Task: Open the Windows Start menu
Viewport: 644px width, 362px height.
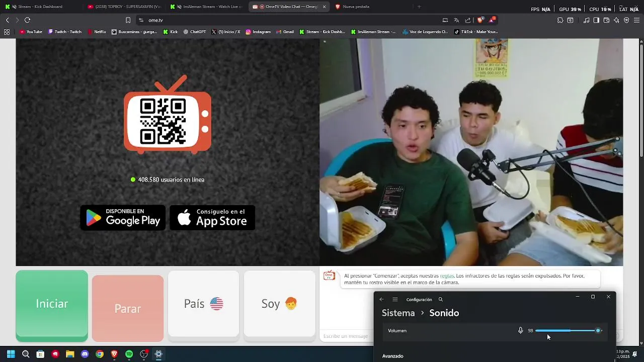Action: click(11, 354)
